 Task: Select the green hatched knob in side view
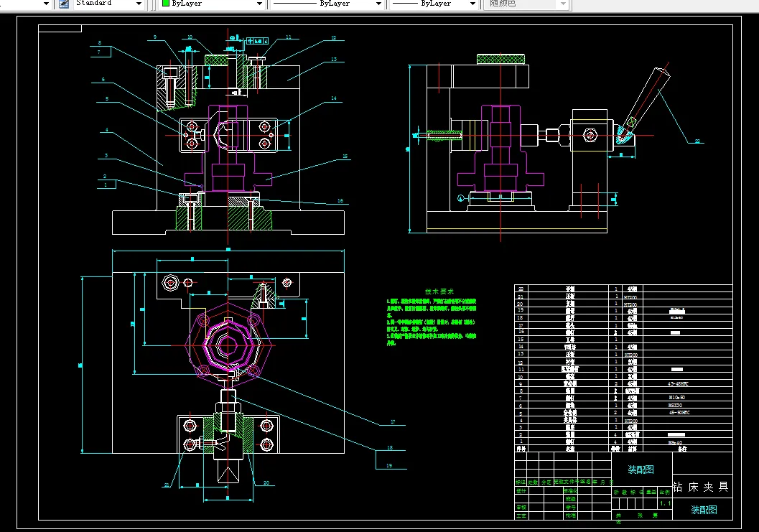[500, 59]
